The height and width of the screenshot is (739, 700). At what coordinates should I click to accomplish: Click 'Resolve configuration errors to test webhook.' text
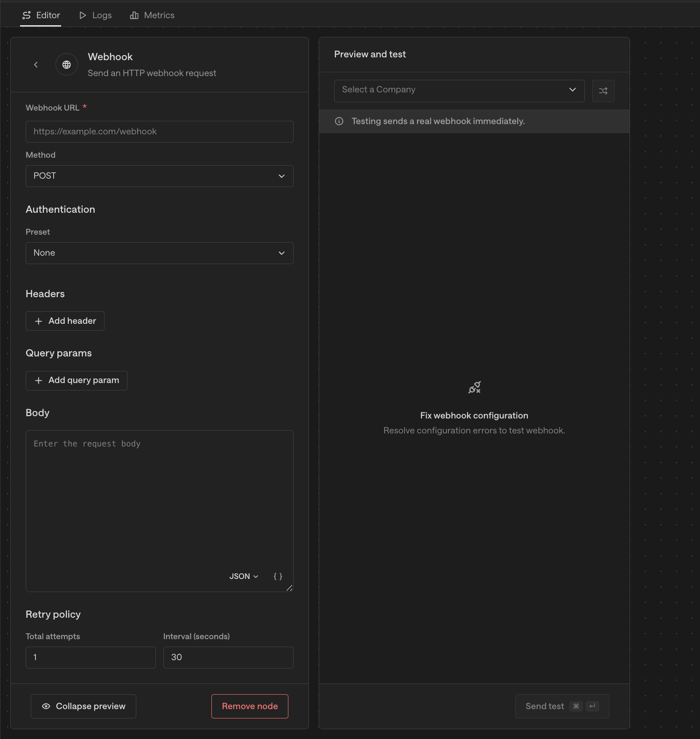[474, 431]
